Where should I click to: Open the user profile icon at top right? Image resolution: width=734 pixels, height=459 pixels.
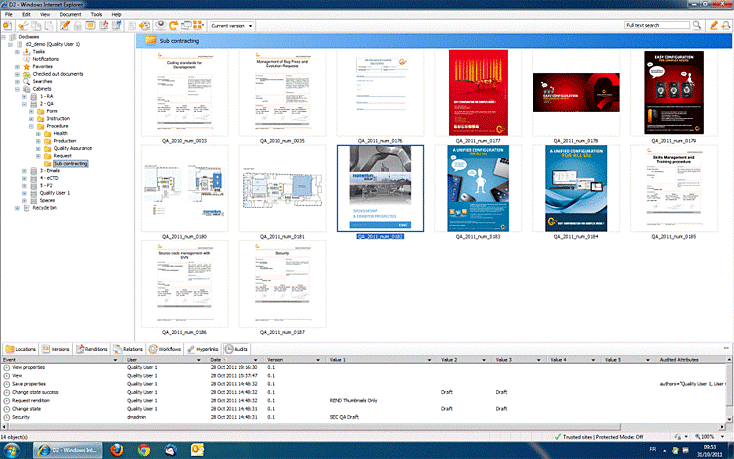click(726, 24)
